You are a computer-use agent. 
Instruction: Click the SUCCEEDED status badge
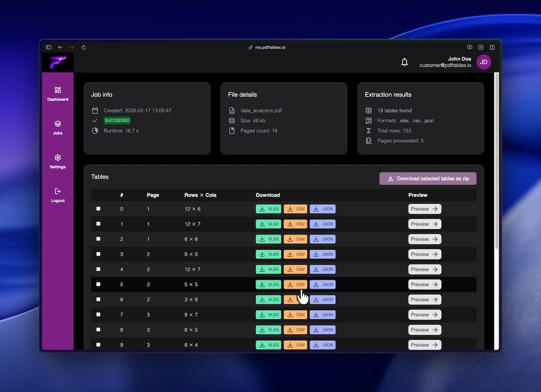coord(116,120)
